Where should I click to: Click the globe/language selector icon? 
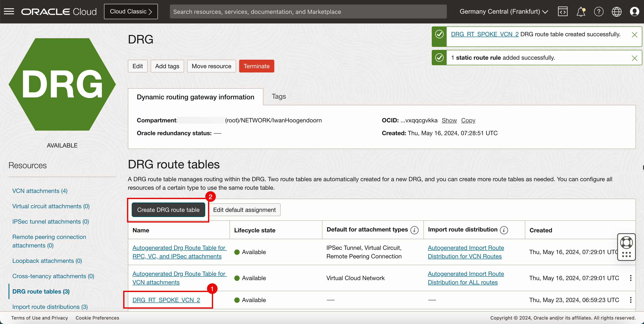coord(616,11)
